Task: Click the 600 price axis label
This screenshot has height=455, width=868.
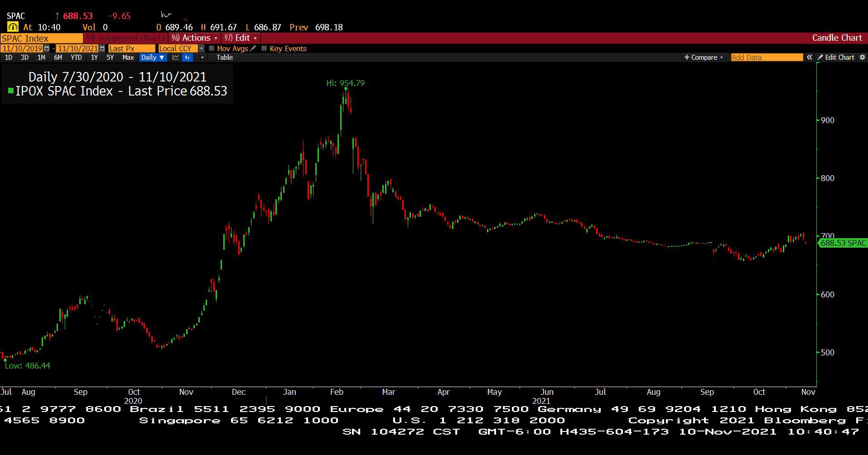Action: coord(828,295)
